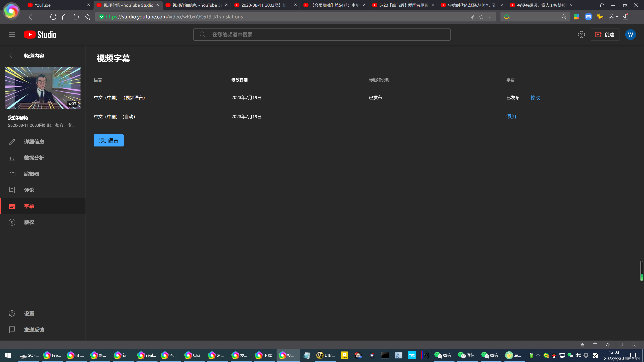The width and height of the screenshot is (644, 362).
Task: Click 修改 link for the published subtitles
Action: pyautogui.click(x=535, y=97)
